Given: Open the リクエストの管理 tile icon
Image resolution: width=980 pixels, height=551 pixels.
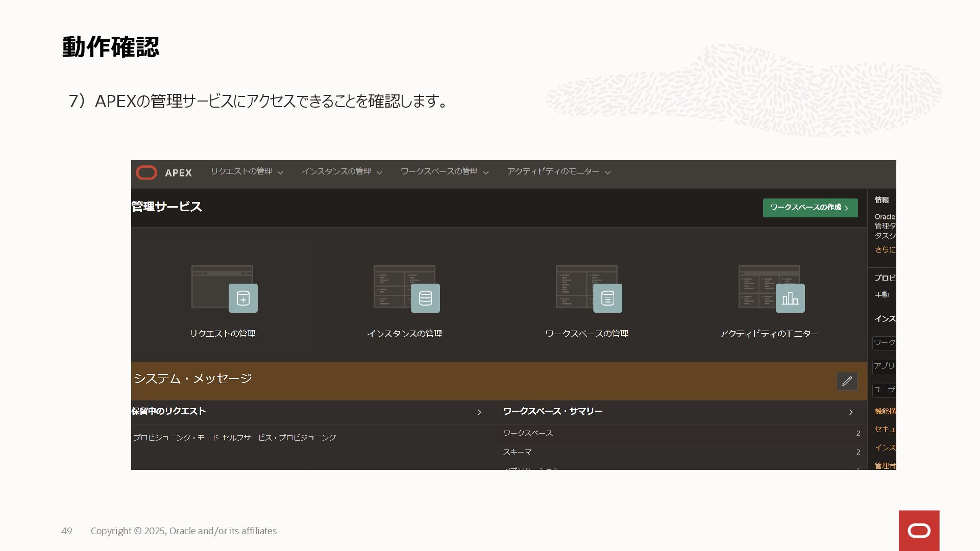Looking at the screenshot, I should (225, 289).
